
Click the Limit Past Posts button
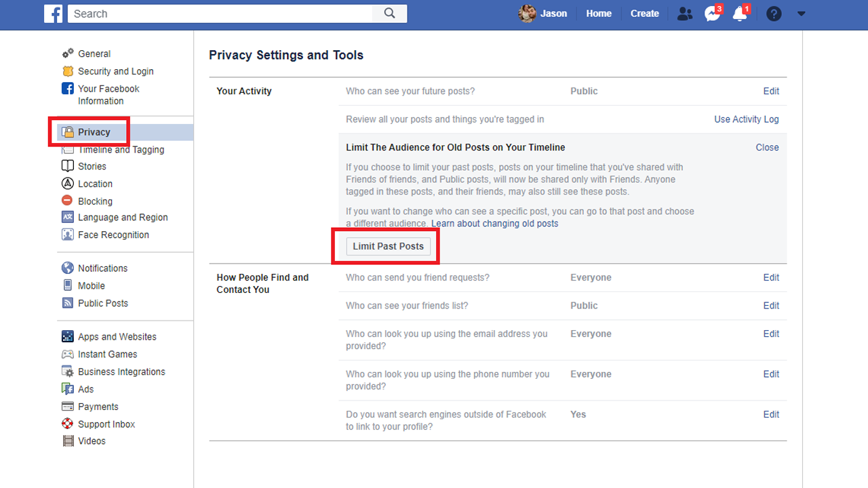tap(388, 246)
